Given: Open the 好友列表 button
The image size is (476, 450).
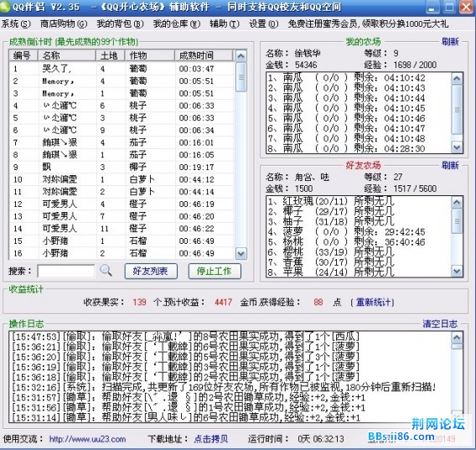Looking at the screenshot, I should pos(151,271).
